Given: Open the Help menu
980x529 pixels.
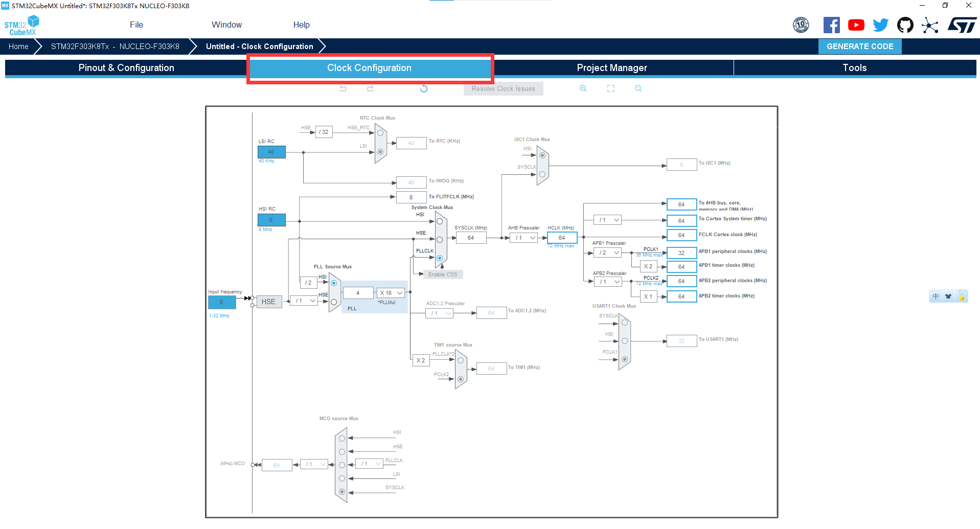Looking at the screenshot, I should pyautogui.click(x=302, y=25).
